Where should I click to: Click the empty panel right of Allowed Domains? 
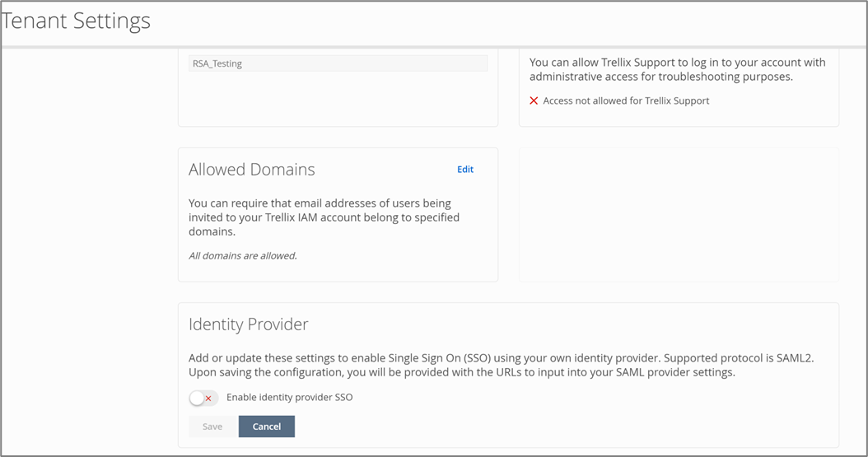(679, 215)
